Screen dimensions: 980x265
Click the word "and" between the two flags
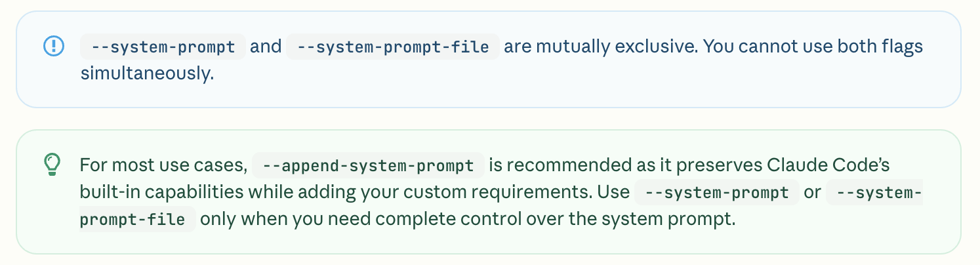click(266, 47)
